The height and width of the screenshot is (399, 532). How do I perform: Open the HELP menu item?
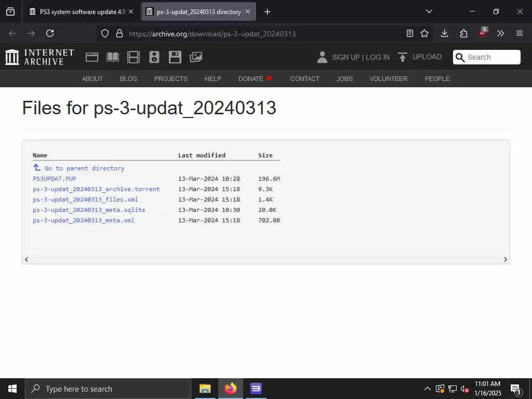pyautogui.click(x=212, y=79)
